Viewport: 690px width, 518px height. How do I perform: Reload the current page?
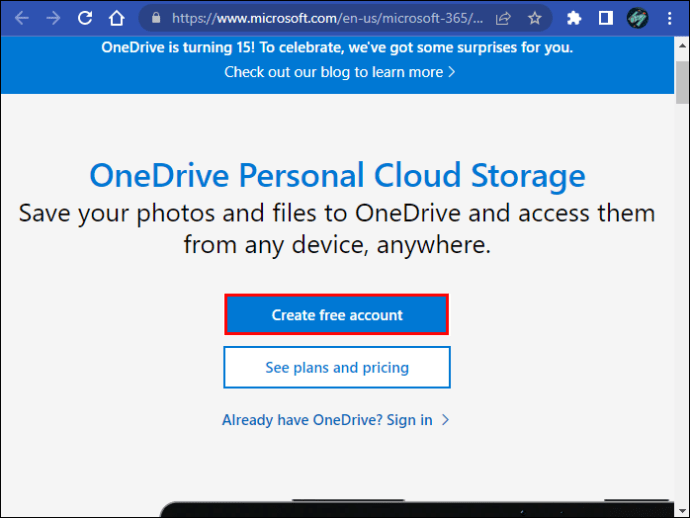[85, 18]
